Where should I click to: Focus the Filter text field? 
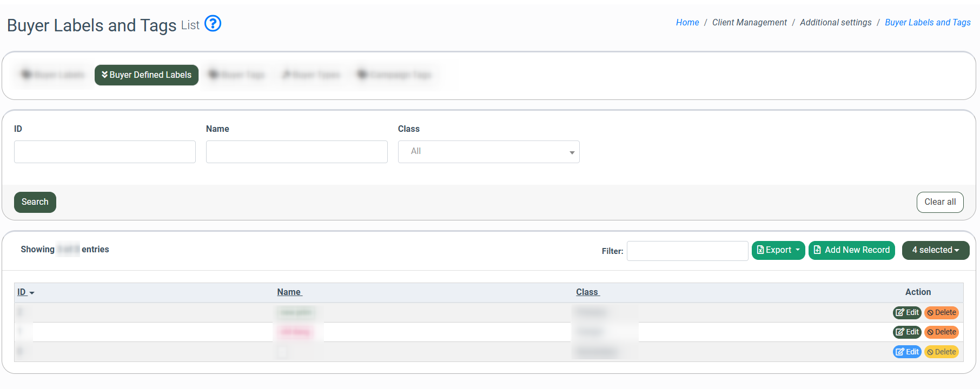click(687, 251)
